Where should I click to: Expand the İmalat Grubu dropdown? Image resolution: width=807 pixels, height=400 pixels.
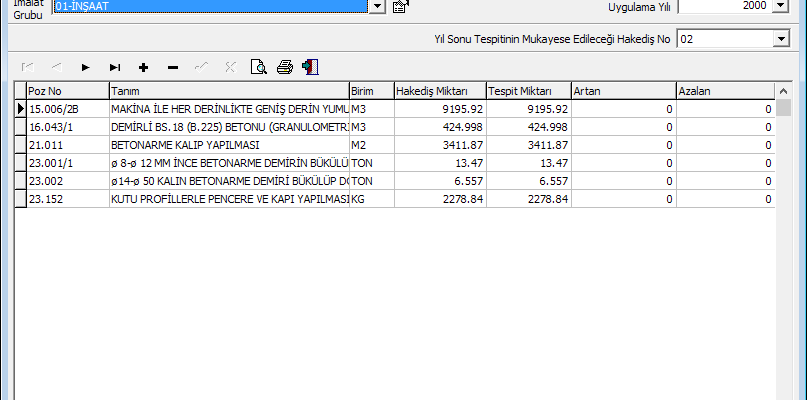(x=377, y=7)
